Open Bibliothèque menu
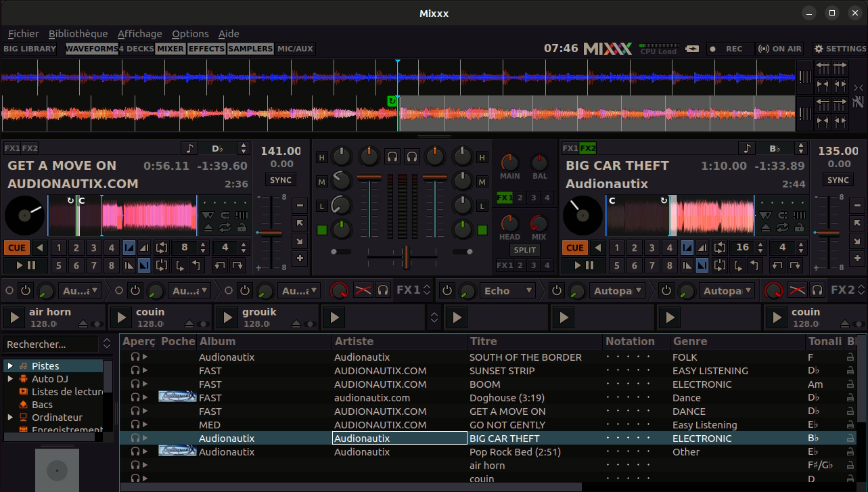The width and height of the screenshot is (868, 492). click(78, 34)
